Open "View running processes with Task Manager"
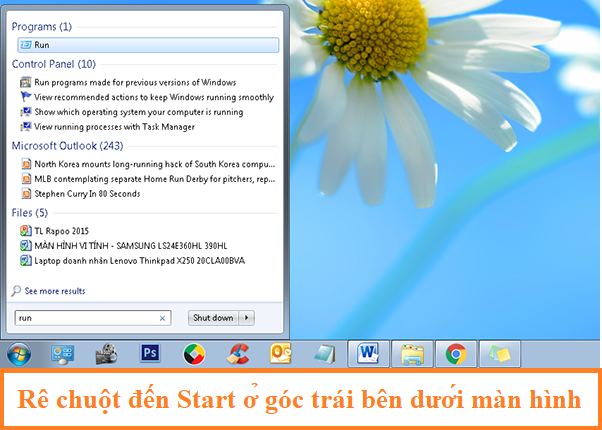This screenshot has height=430, width=602. tap(114, 127)
